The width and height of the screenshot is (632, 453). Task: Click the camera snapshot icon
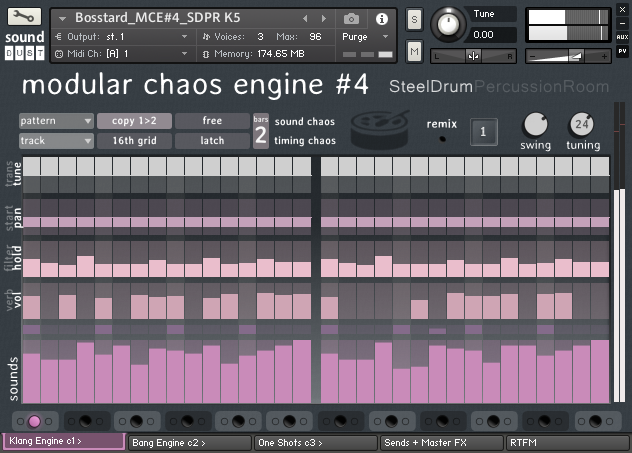(x=351, y=19)
